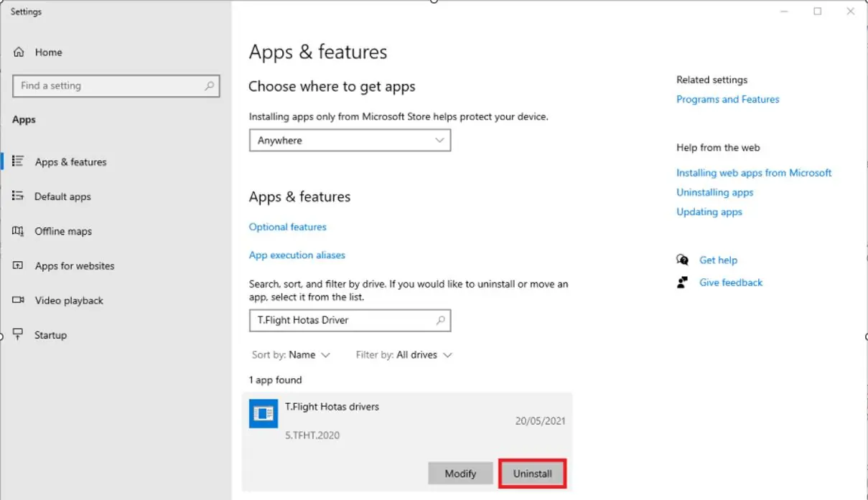Select the T.Flight Hotas drivers app name

click(332, 407)
